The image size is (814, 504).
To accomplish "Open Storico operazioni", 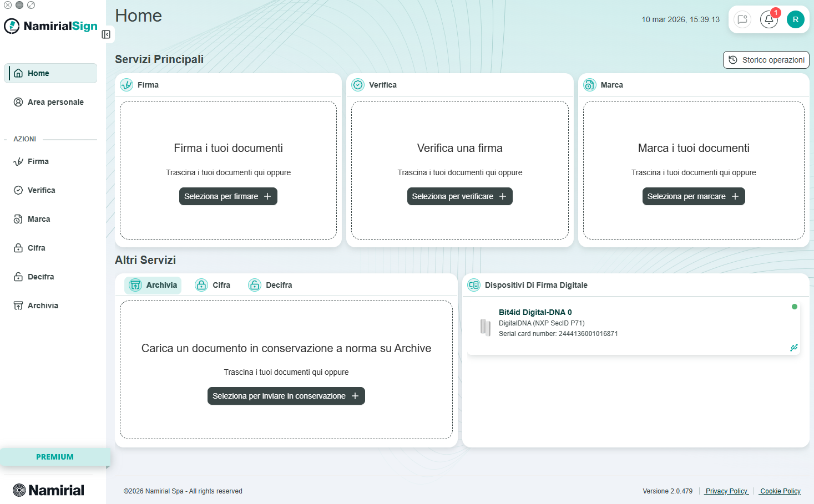I will 766,60.
